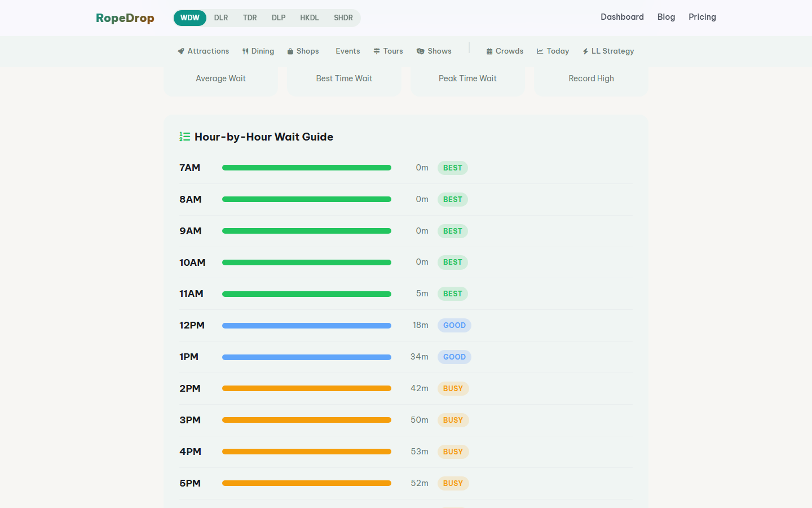Viewport: 812px width, 508px height.
Task: Click the 53m wait value
Action: [x=420, y=452]
